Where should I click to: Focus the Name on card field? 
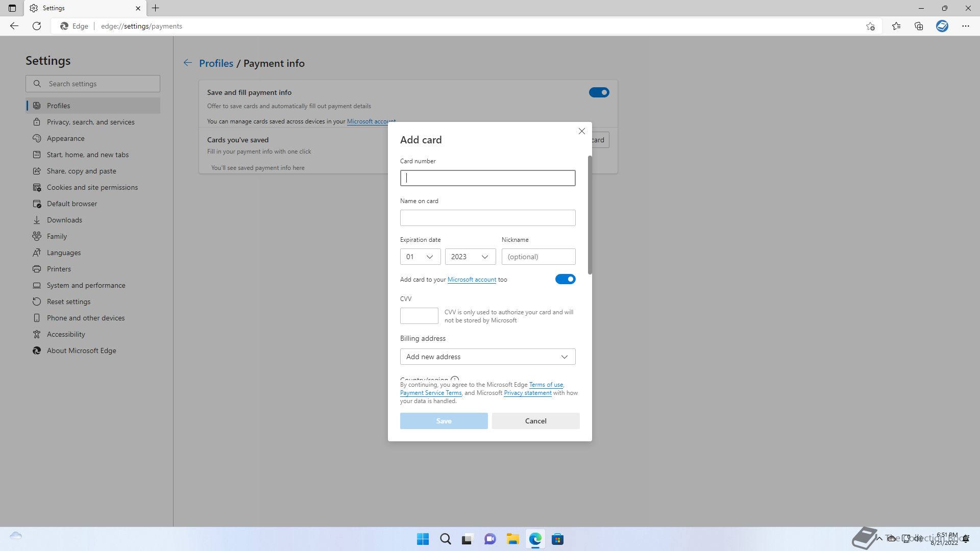[487, 218]
